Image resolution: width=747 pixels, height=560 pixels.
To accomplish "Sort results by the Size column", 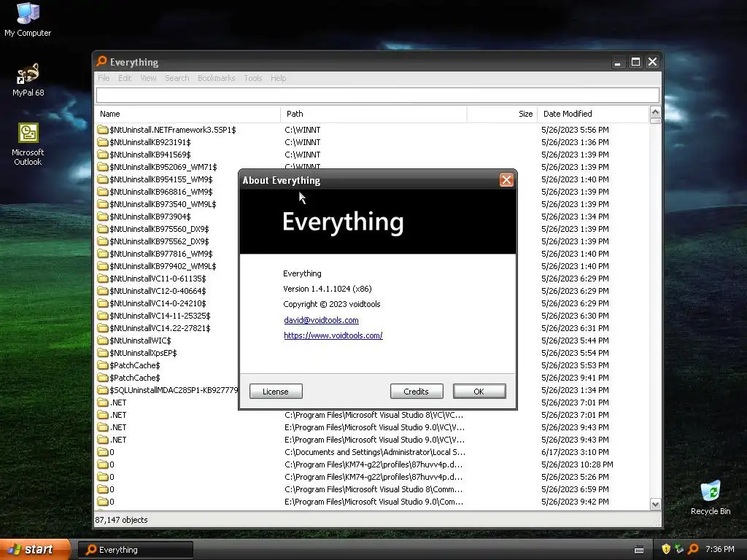I will coord(502,114).
